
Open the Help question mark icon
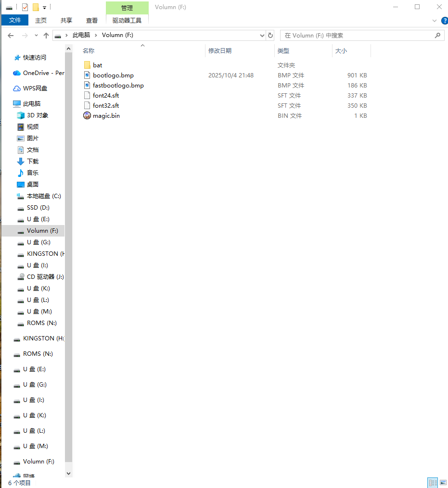pos(443,21)
